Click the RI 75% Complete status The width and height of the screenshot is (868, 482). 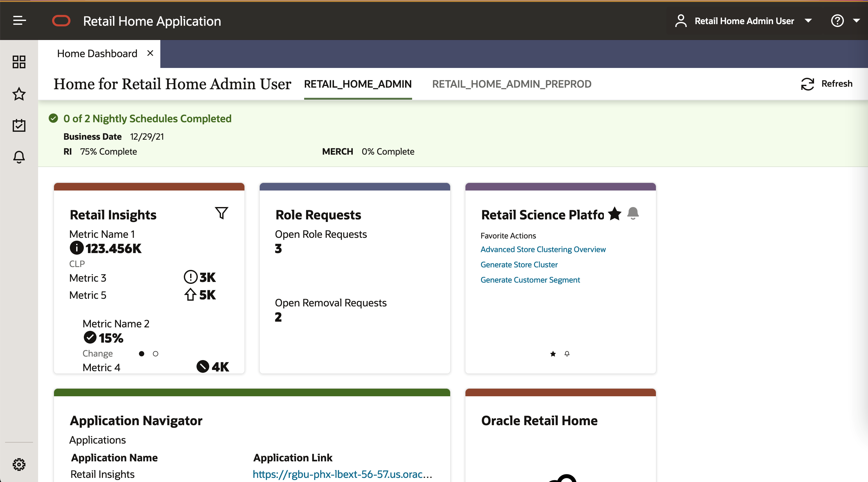pyautogui.click(x=100, y=152)
